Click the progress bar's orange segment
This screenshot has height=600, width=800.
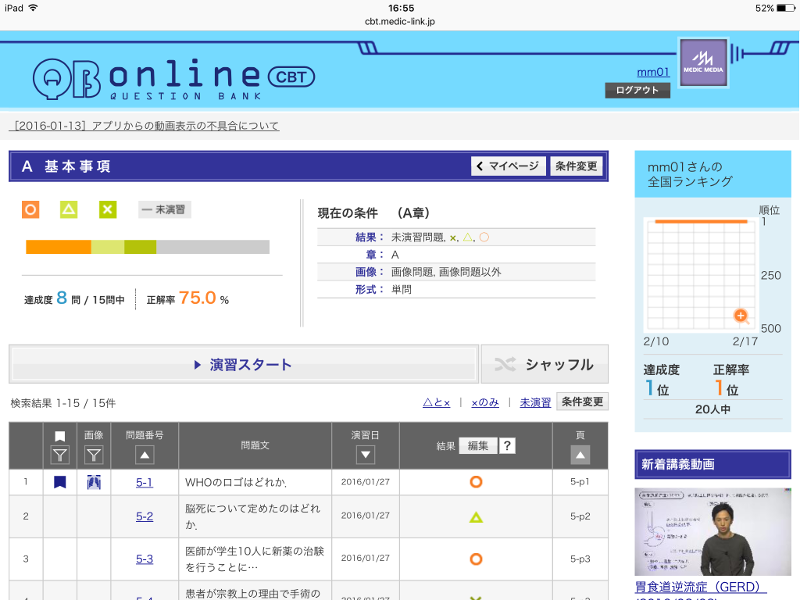58,247
